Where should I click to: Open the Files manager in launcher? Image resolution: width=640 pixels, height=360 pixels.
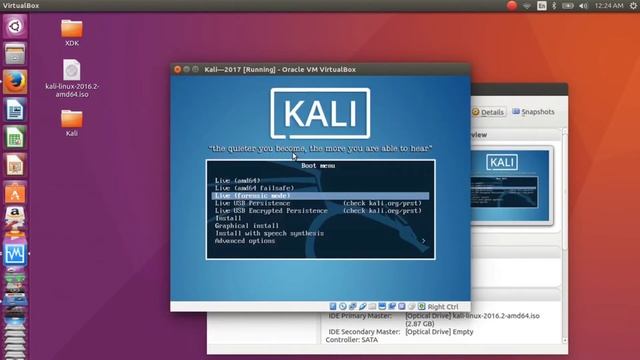point(15,54)
